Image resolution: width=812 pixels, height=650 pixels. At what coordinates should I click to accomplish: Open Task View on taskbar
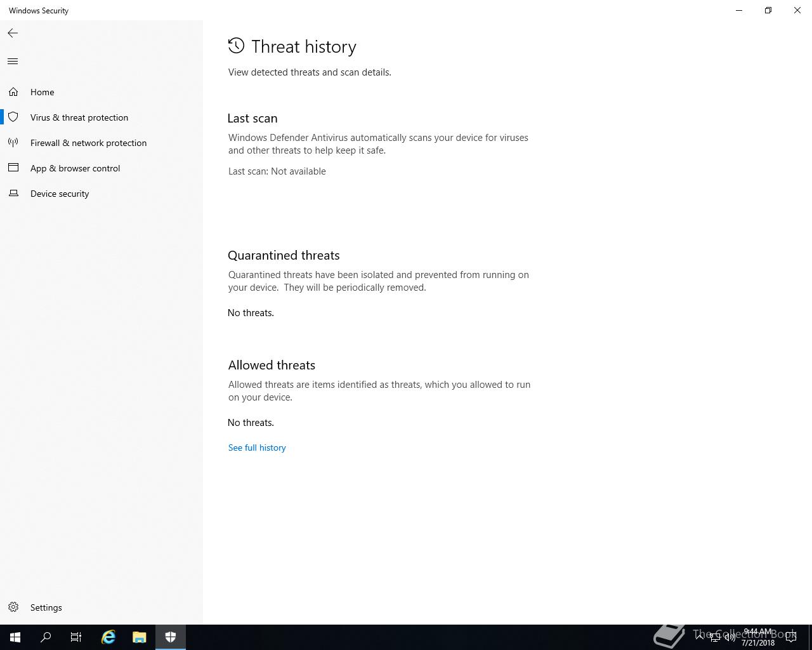[76, 637]
